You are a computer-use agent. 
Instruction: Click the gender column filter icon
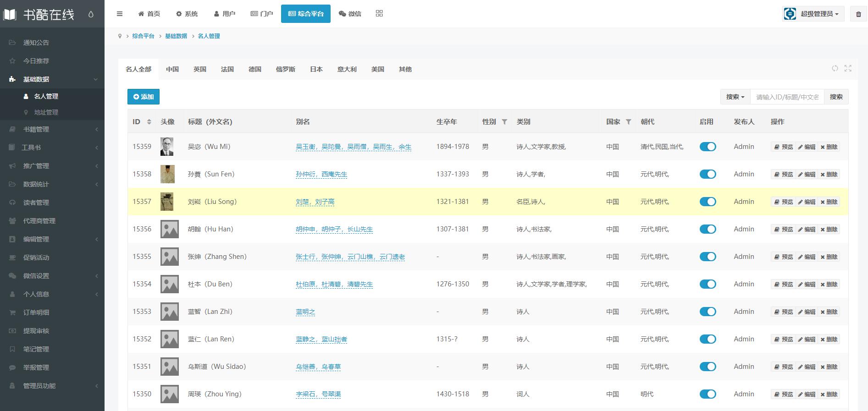point(504,122)
